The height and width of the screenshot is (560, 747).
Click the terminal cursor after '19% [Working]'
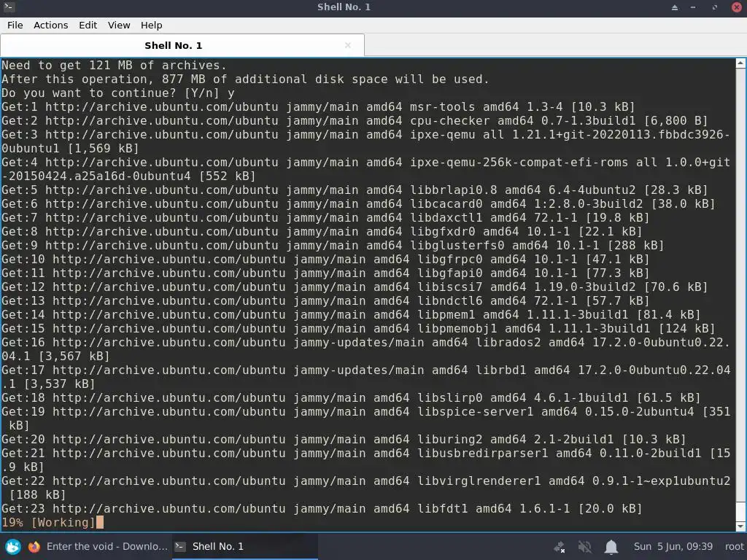99,522
